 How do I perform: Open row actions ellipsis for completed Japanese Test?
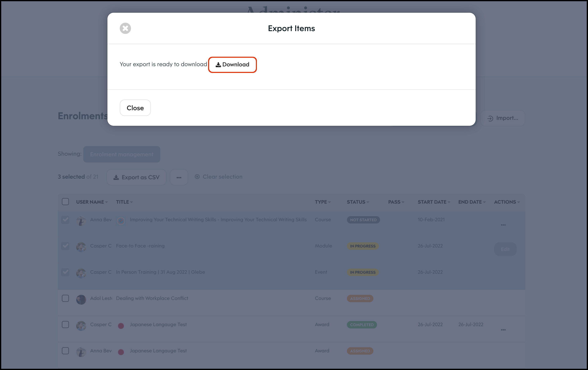tap(503, 330)
